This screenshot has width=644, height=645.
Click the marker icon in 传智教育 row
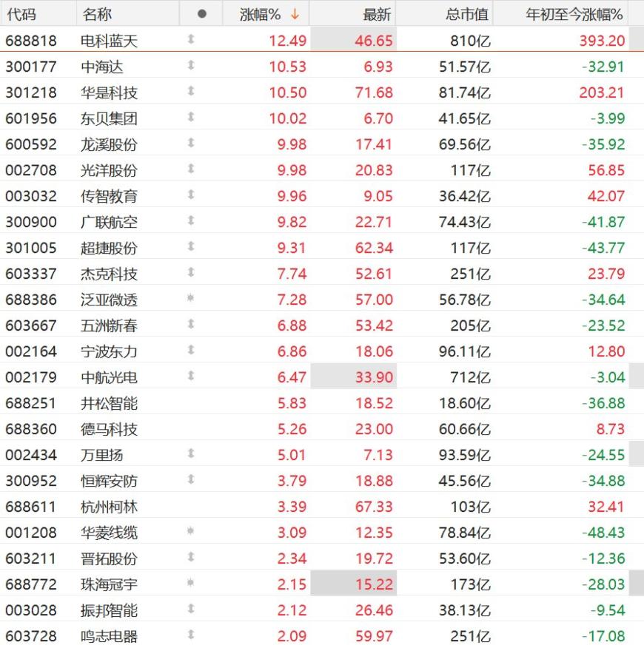pyautogui.click(x=191, y=195)
